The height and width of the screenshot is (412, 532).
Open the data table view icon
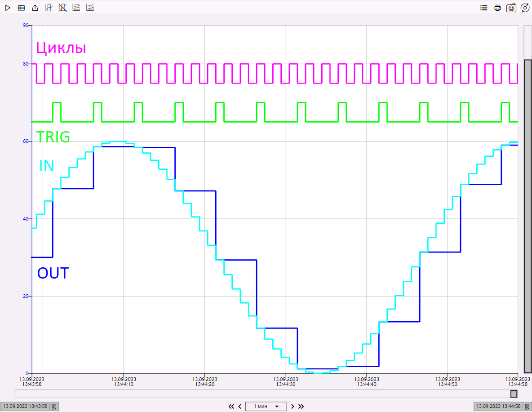pos(21,8)
